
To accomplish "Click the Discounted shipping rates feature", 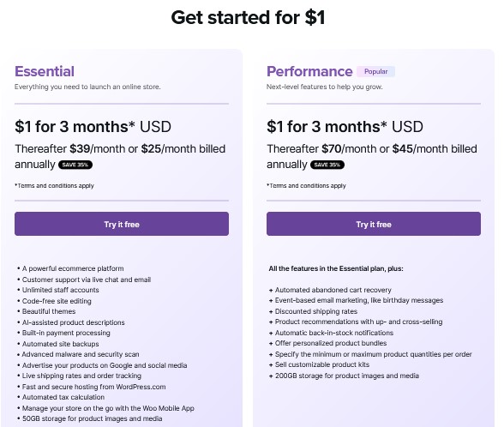I will pyautogui.click(x=316, y=311).
